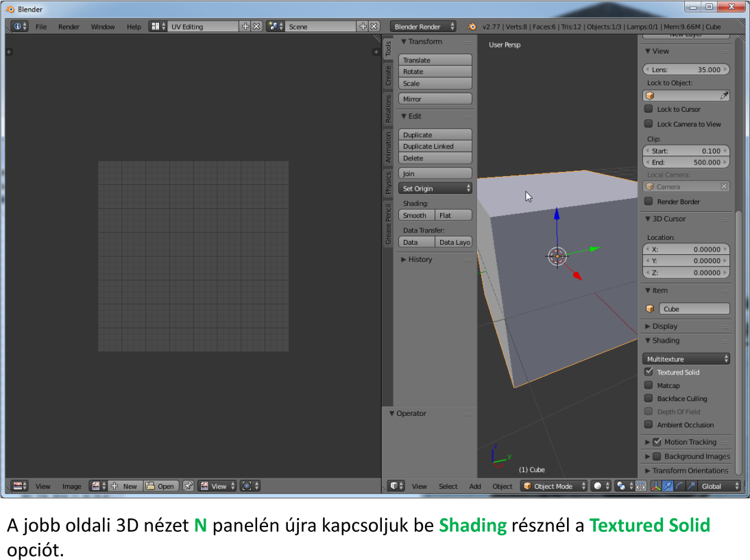Enable Lock to Cursor checkbox
The width and height of the screenshot is (750, 560).
click(649, 109)
